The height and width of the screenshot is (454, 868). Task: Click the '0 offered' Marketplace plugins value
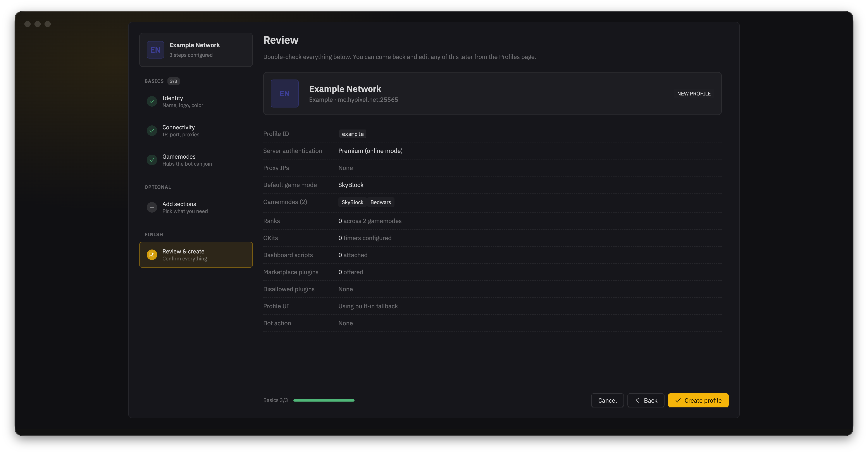coord(351,272)
